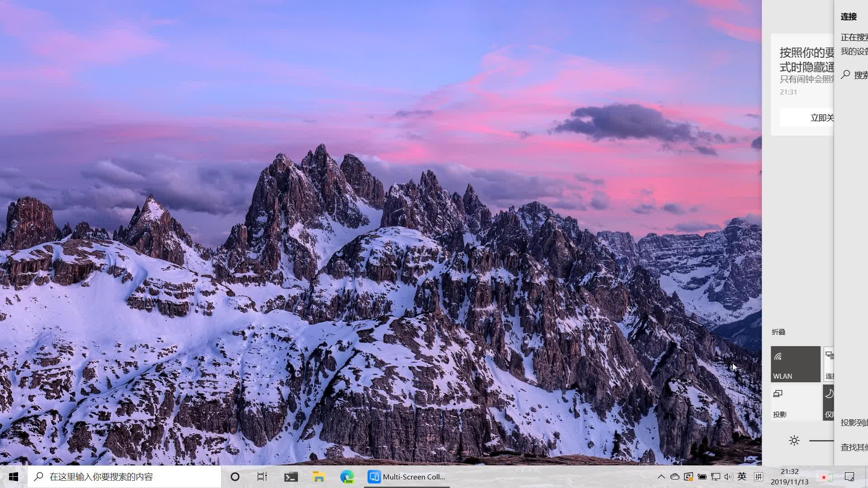868x488 pixels.
Task: Open the volume speaker tray icon
Action: click(728, 477)
